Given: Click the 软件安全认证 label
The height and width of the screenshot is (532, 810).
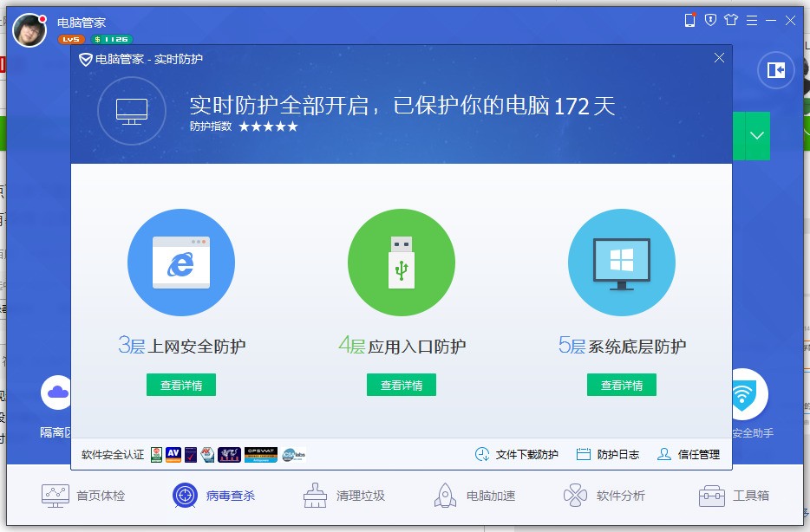Looking at the screenshot, I should tap(113, 455).
